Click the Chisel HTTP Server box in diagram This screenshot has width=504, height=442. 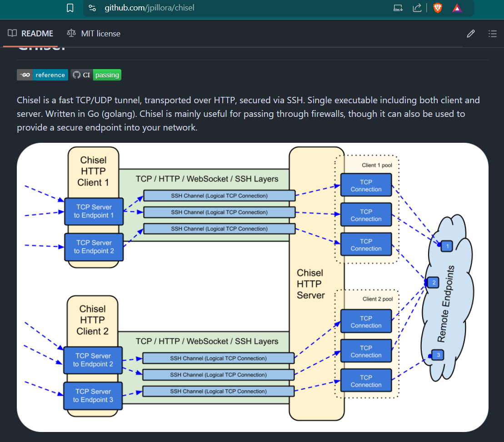coord(311,284)
